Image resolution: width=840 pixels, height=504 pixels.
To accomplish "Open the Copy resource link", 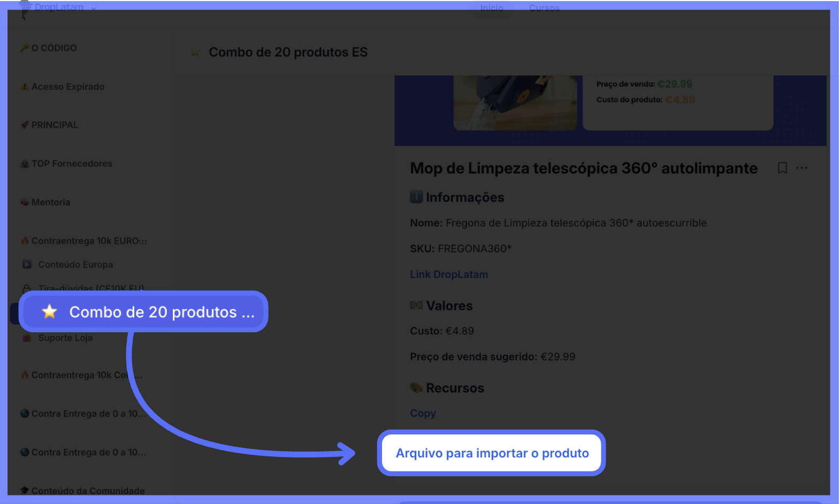I will (423, 413).
